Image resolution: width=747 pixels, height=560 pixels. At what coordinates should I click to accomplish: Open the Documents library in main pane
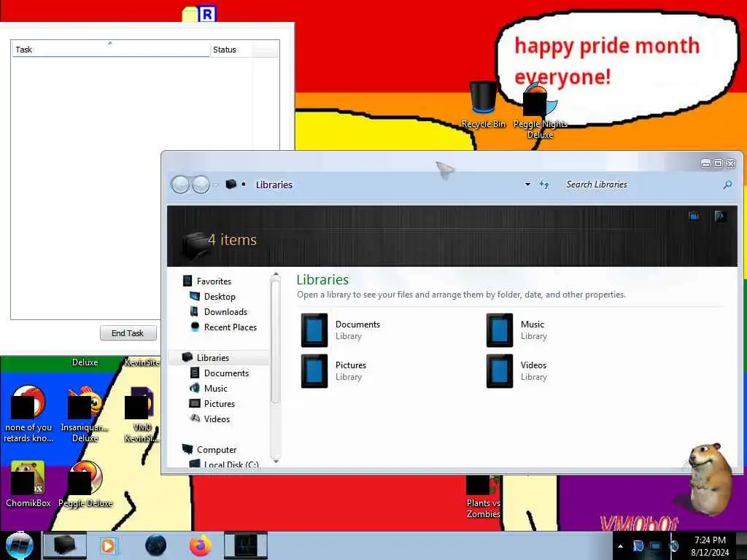341,330
